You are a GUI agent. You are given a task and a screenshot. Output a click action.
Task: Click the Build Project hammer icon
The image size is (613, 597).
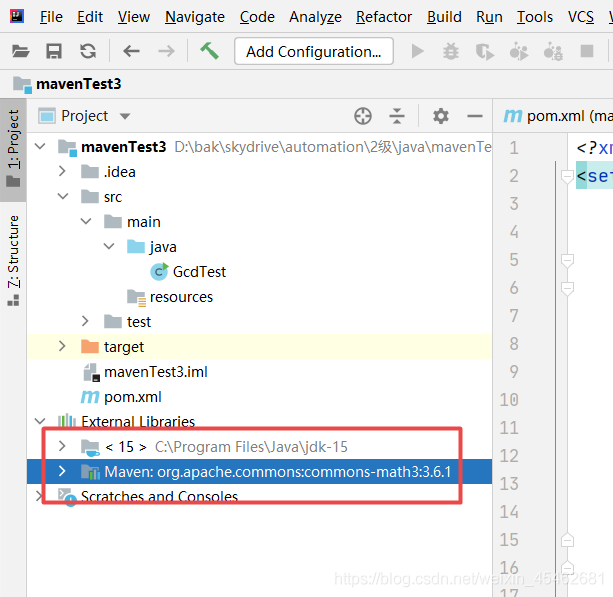pos(210,51)
